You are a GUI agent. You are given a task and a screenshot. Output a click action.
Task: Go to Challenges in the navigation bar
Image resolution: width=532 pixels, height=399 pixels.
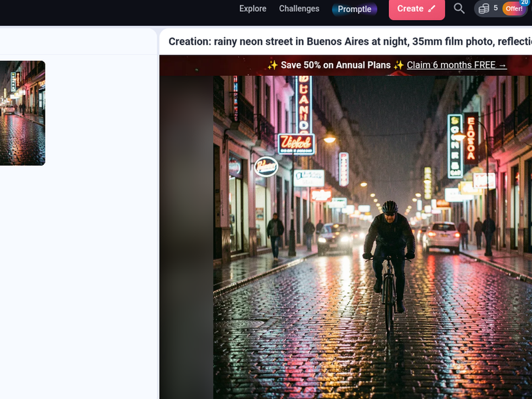click(299, 9)
